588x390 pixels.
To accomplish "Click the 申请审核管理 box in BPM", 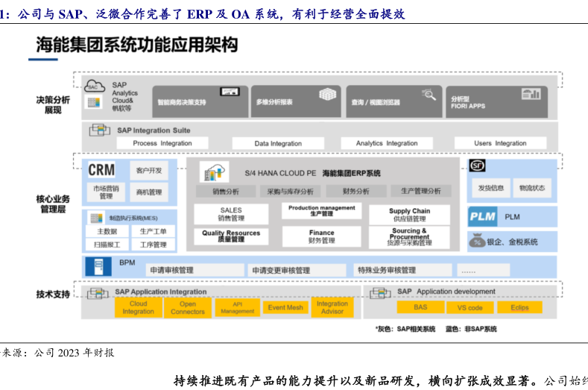I will click(x=195, y=270).
